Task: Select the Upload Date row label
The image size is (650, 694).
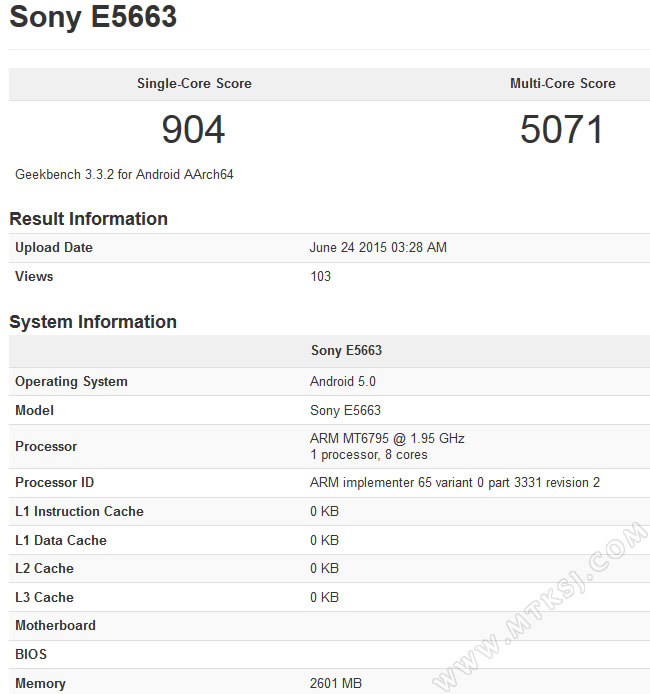Action: point(54,248)
